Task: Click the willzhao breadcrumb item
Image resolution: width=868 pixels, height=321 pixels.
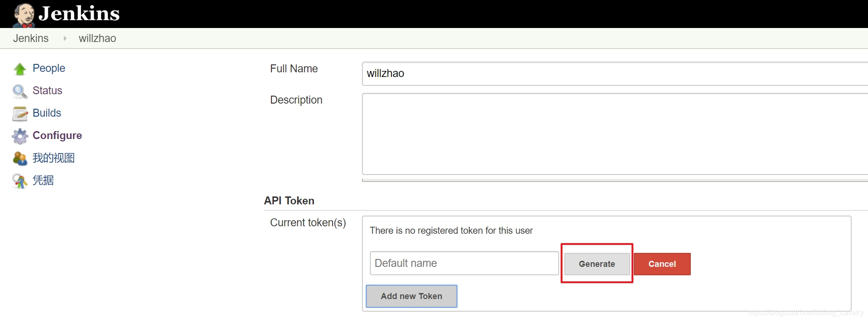Action: 97,38
